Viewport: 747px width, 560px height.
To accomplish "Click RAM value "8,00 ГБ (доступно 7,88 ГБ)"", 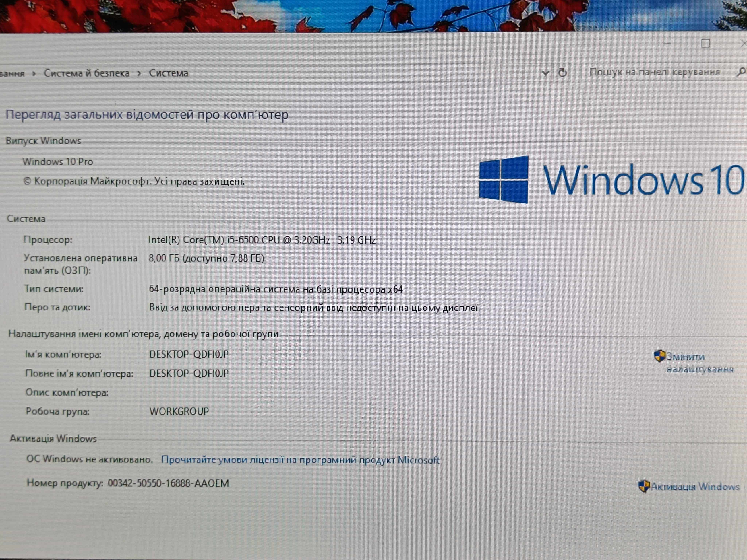I will point(206,258).
